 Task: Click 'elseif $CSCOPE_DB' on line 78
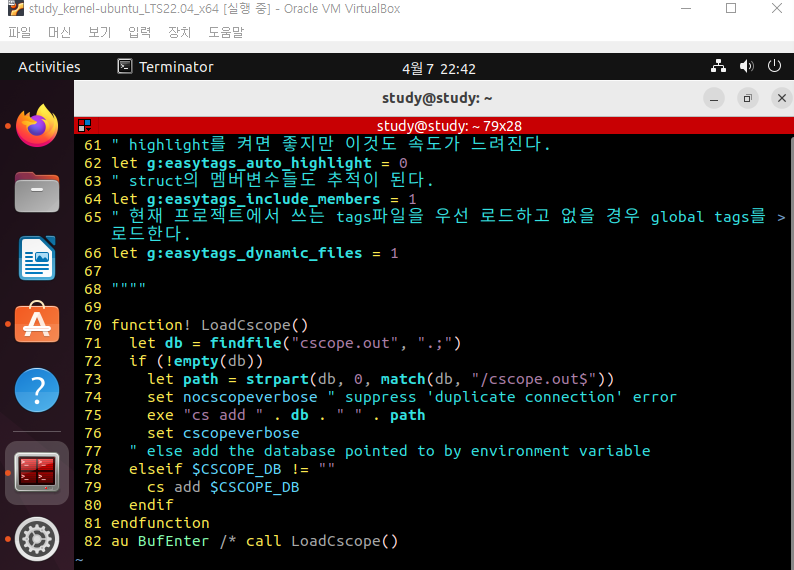(x=205, y=469)
